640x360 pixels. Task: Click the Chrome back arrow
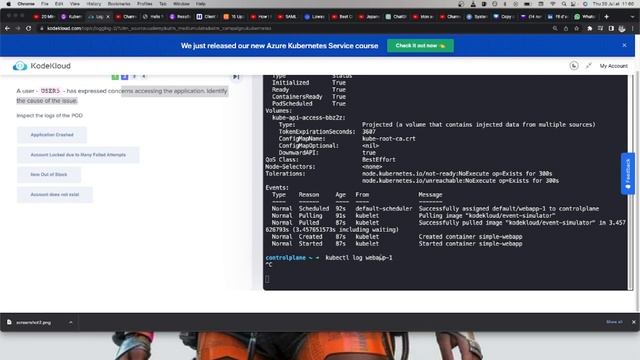point(7,29)
